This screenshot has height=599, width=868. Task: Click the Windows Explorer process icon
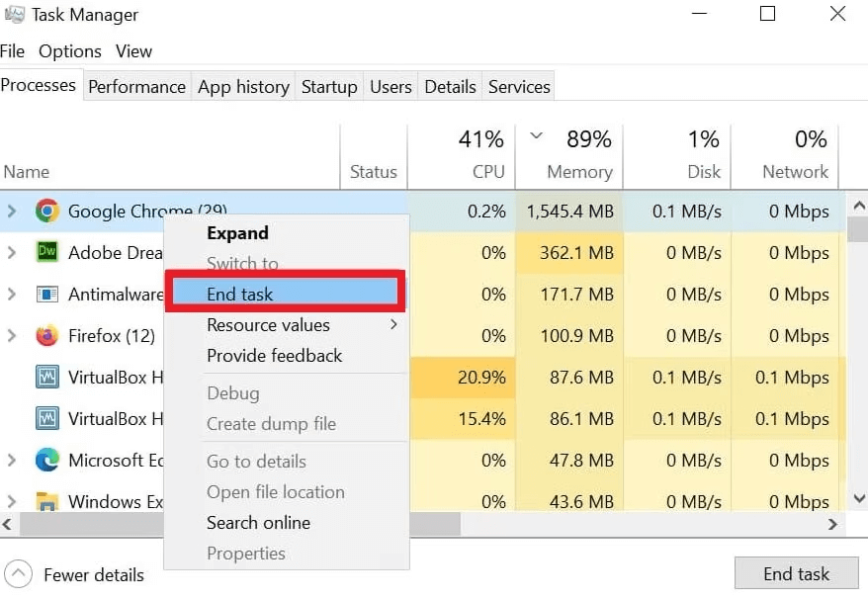click(x=47, y=501)
